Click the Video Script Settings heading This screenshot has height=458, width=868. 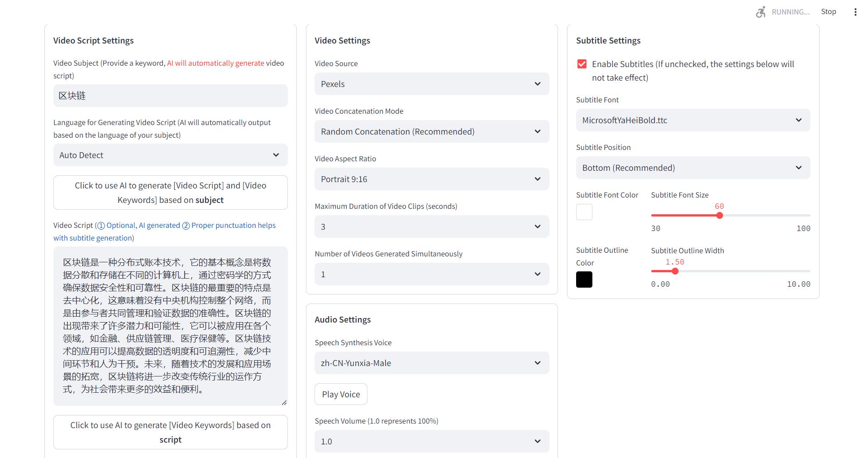tap(93, 40)
